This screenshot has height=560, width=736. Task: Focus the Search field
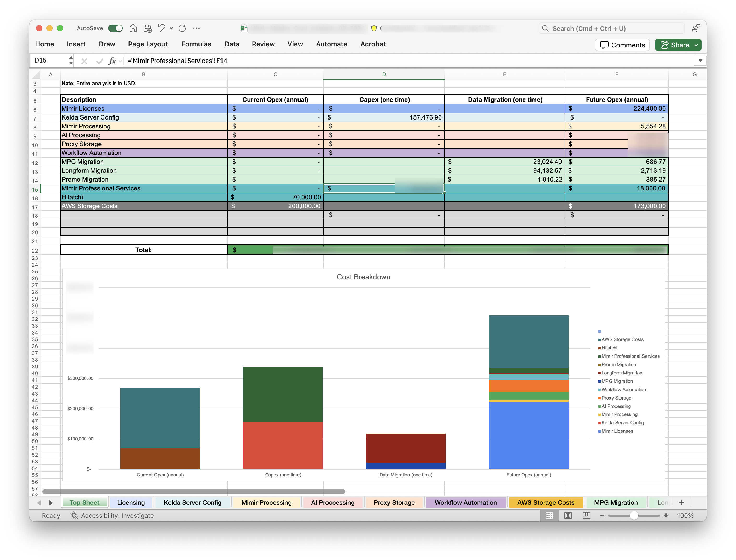[611, 28]
